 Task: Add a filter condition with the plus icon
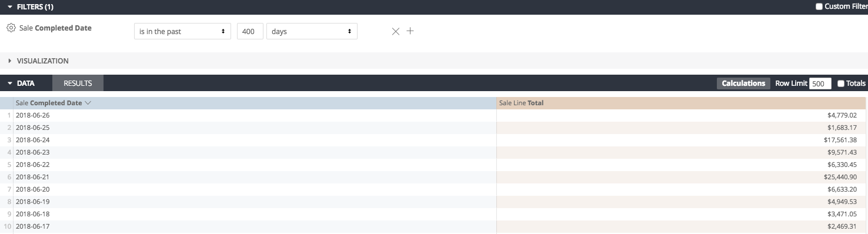click(410, 31)
